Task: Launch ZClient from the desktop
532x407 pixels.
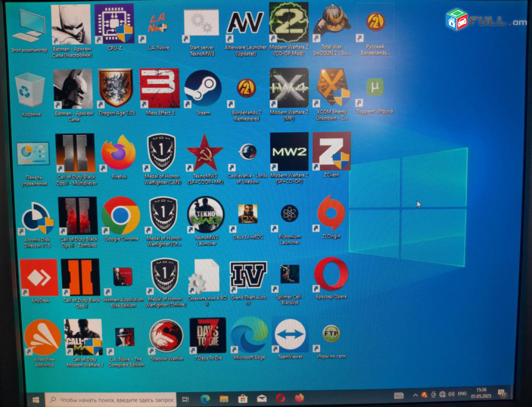Action: point(332,152)
